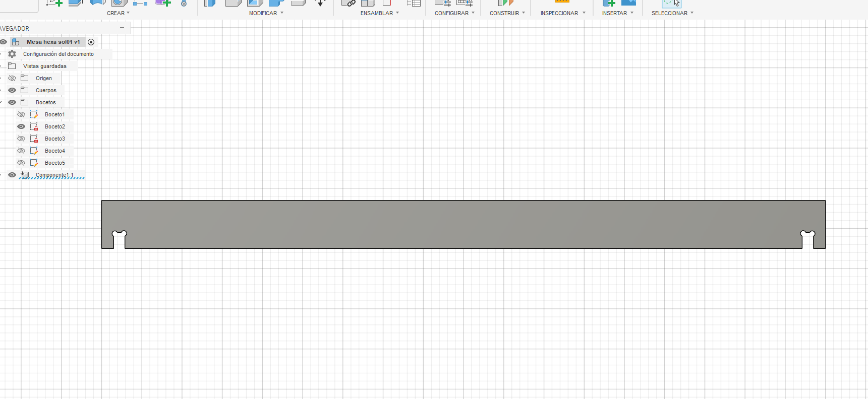Open the ENSAMBLAR dropdown menu

[380, 13]
